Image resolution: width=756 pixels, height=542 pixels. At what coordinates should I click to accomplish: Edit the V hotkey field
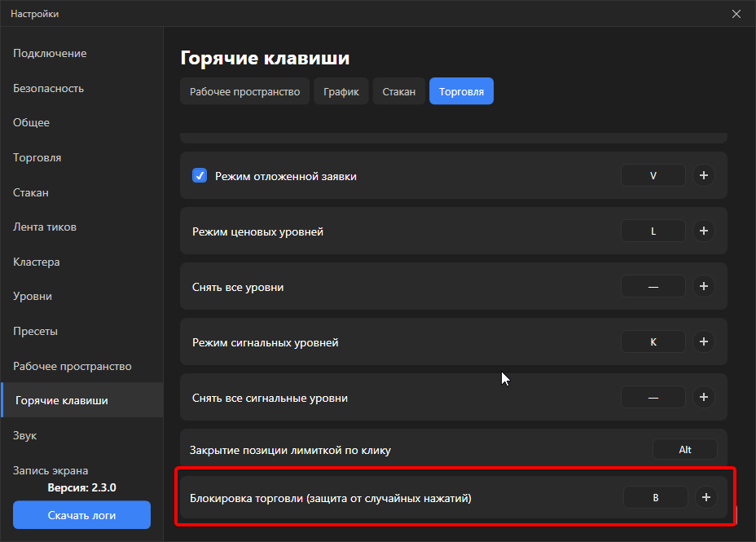coord(653,175)
